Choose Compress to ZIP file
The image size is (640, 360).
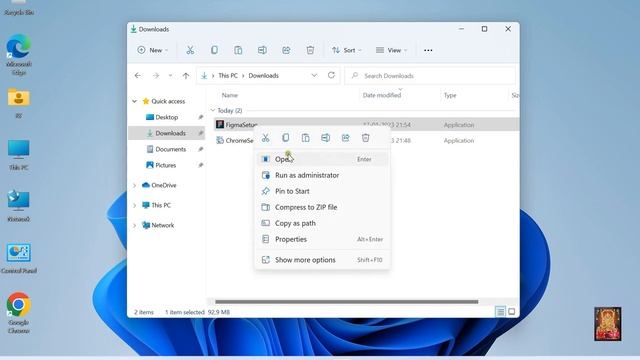[x=322, y=207]
